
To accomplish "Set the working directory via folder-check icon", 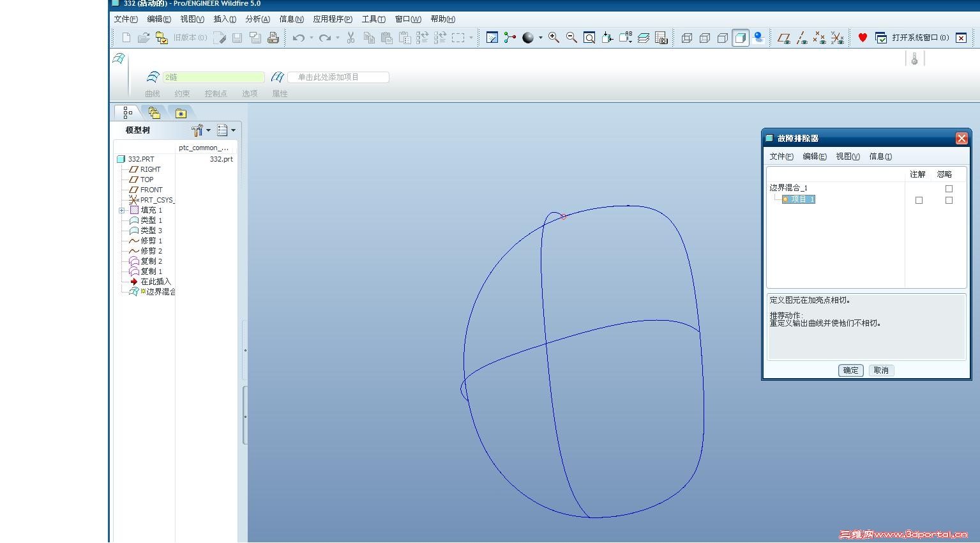I will (x=162, y=38).
